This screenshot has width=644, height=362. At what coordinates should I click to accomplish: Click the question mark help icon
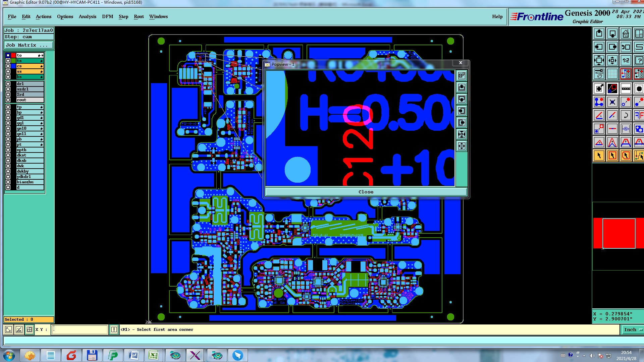click(639, 61)
